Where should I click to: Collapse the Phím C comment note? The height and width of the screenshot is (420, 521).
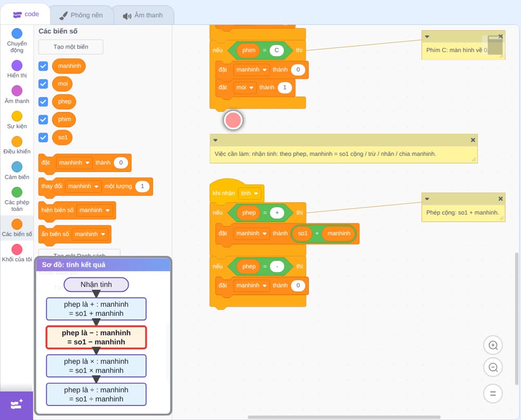point(427,36)
